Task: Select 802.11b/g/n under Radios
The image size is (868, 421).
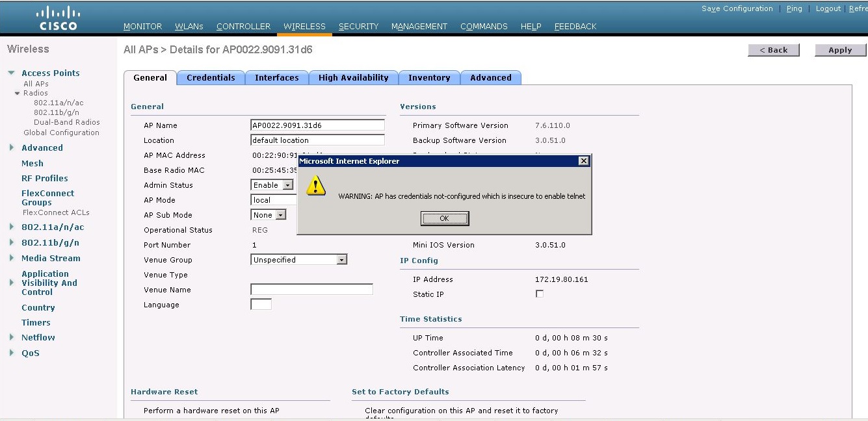Action: coord(57,112)
